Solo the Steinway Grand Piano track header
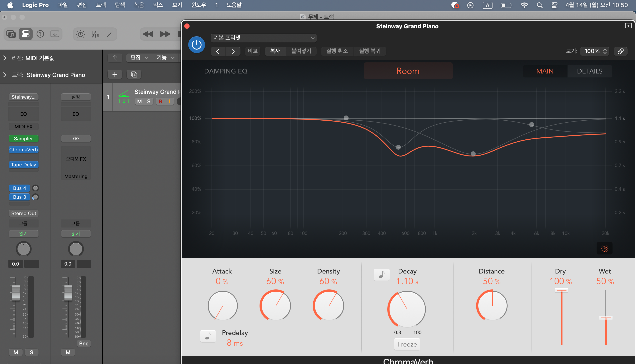 point(149,101)
